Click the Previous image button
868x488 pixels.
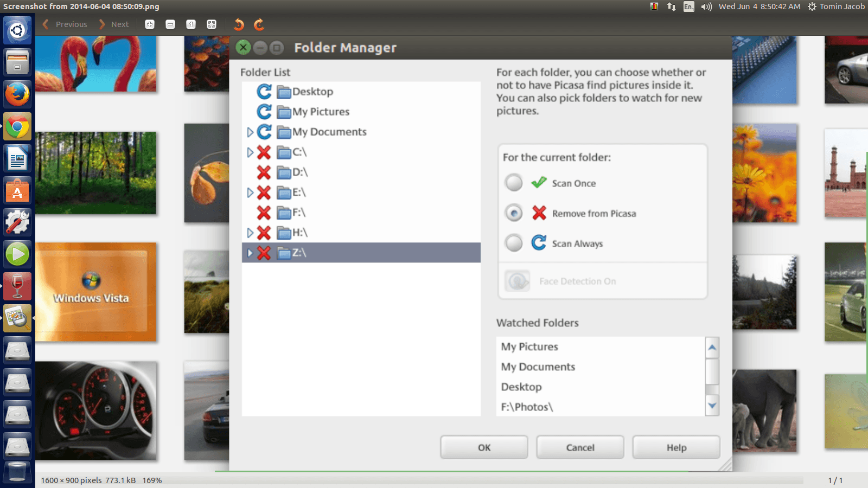tap(65, 24)
